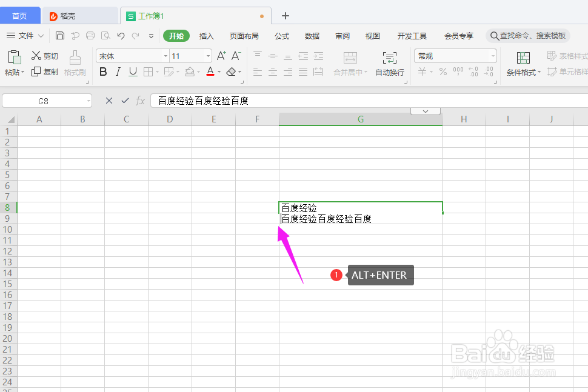Screen dimensions: 588x392
Task: Align text left
Action: pos(258,71)
